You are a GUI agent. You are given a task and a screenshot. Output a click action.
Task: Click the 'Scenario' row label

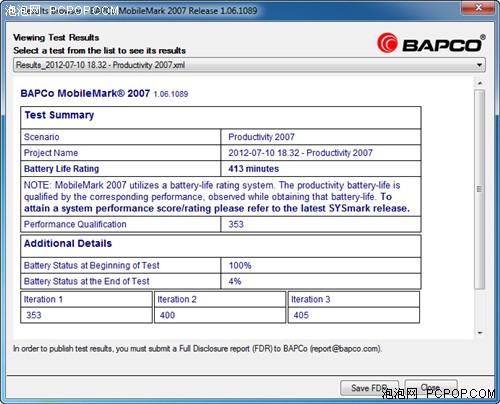click(x=41, y=137)
